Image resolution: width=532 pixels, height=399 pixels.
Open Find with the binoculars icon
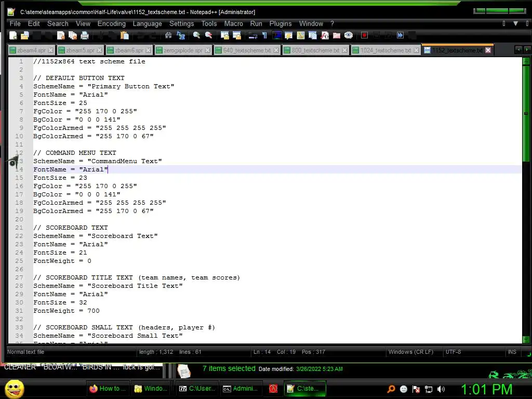point(168,35)
